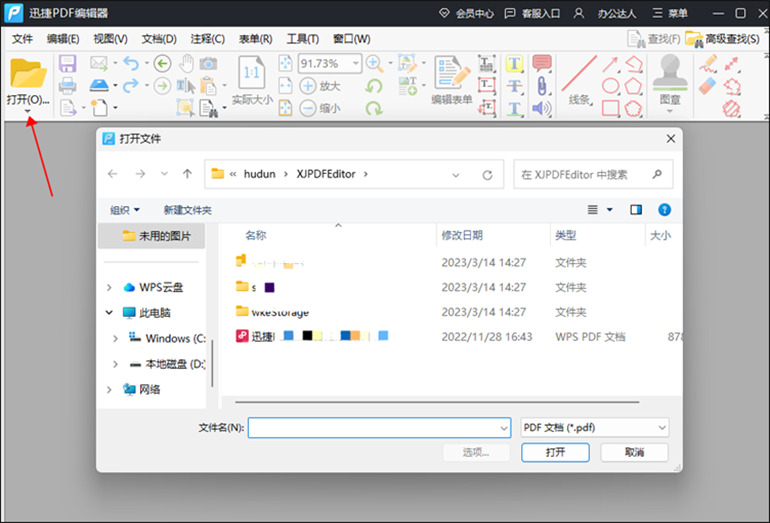This screenshot has width=770, height=523.
Task: Click the Print icon in toolbar
Action: click(67, 86)
